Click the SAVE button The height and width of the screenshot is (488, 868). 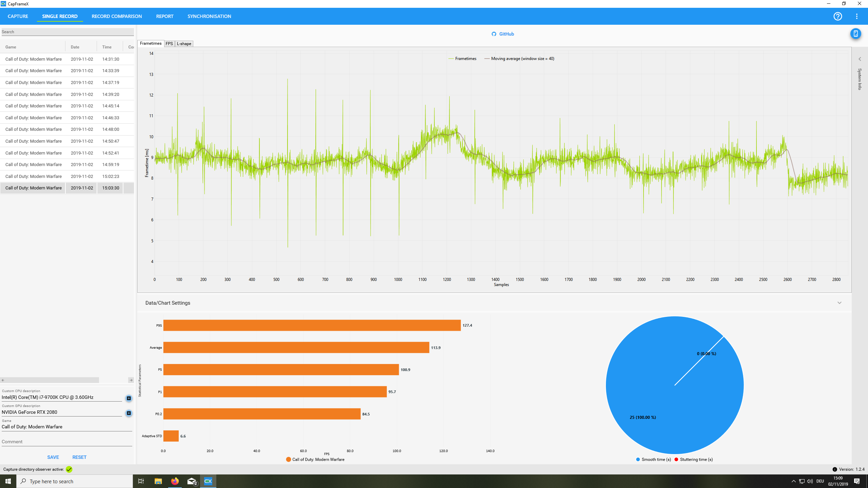(53, 457)
